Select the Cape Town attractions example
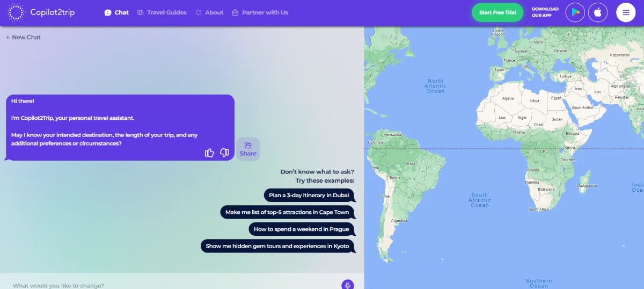Screen dimensions: 644x289 click(287, 212)
